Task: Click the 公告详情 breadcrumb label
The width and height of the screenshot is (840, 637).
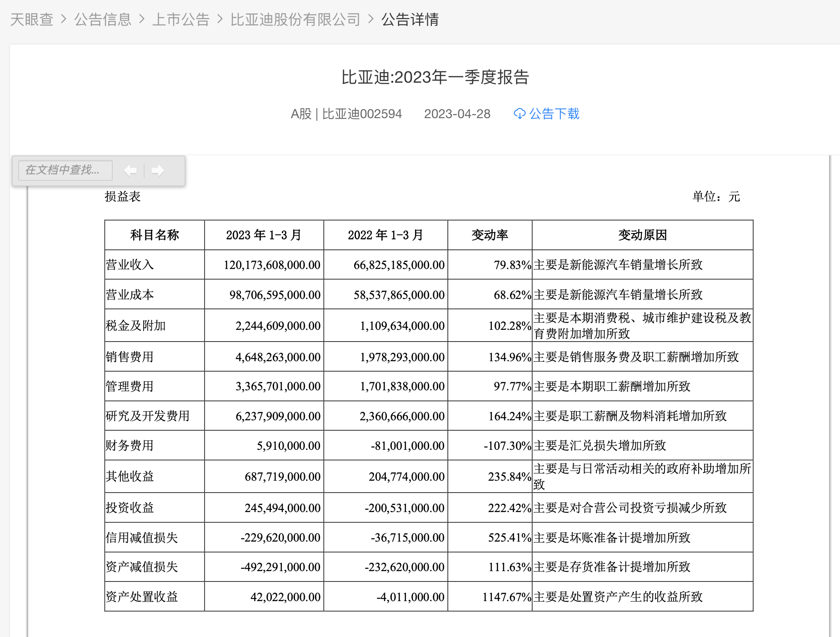Action: (x=410, y=20)
